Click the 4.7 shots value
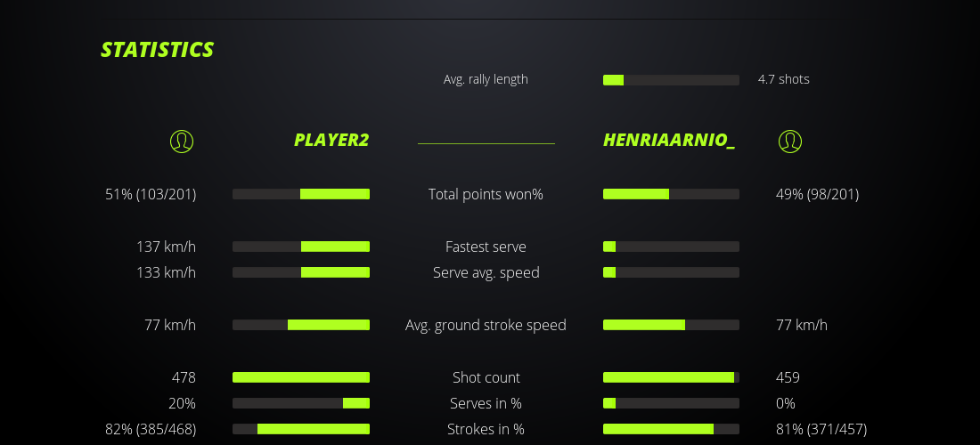980x445 pixels. point(784,79)
